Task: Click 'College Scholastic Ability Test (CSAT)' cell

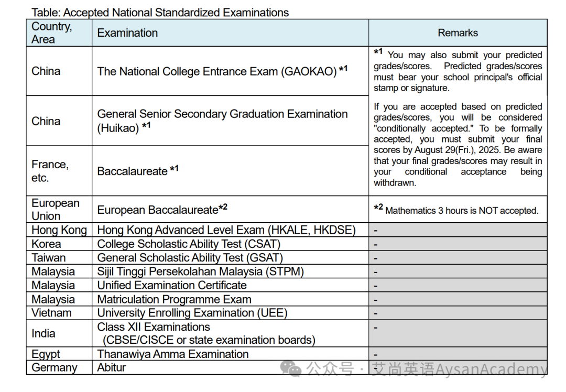Action: click(230, 244)
